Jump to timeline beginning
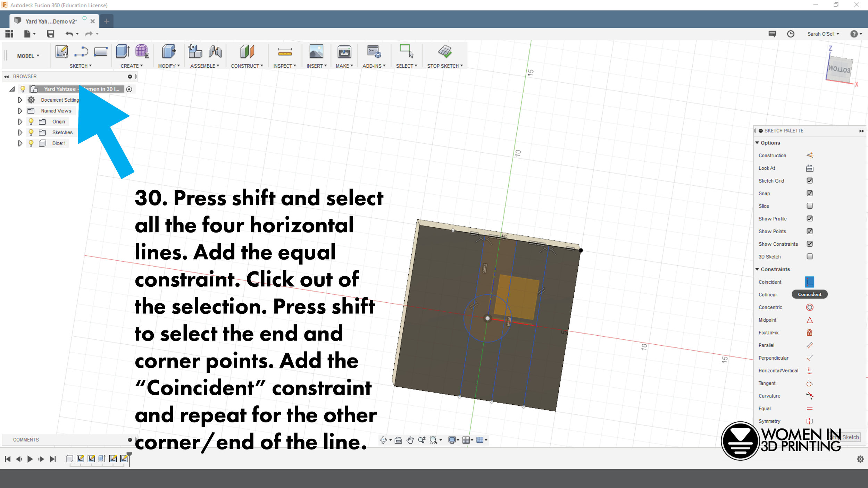The width and height of the screenshot is (868, 488). tap(8, 459)
